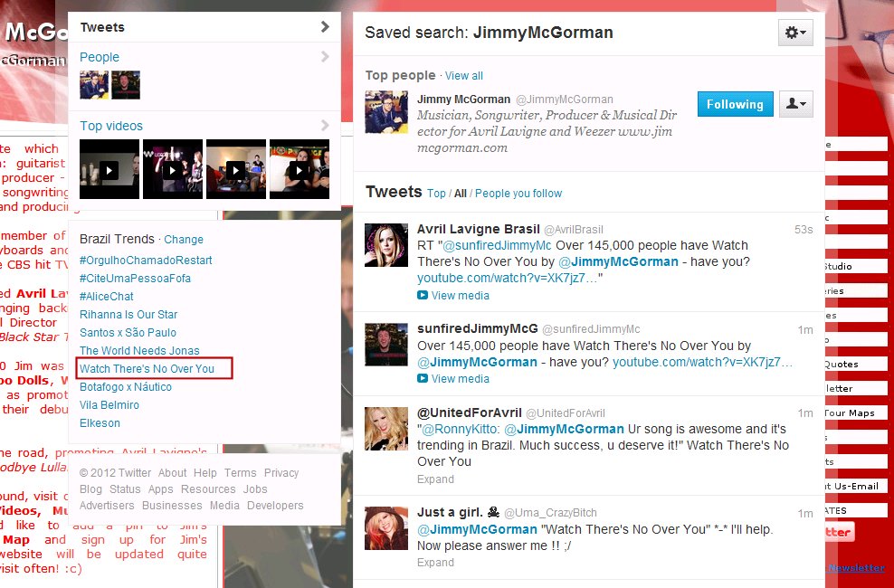Play the first Top videos thumbnail
Screen dimensions: 894x588
109,169
